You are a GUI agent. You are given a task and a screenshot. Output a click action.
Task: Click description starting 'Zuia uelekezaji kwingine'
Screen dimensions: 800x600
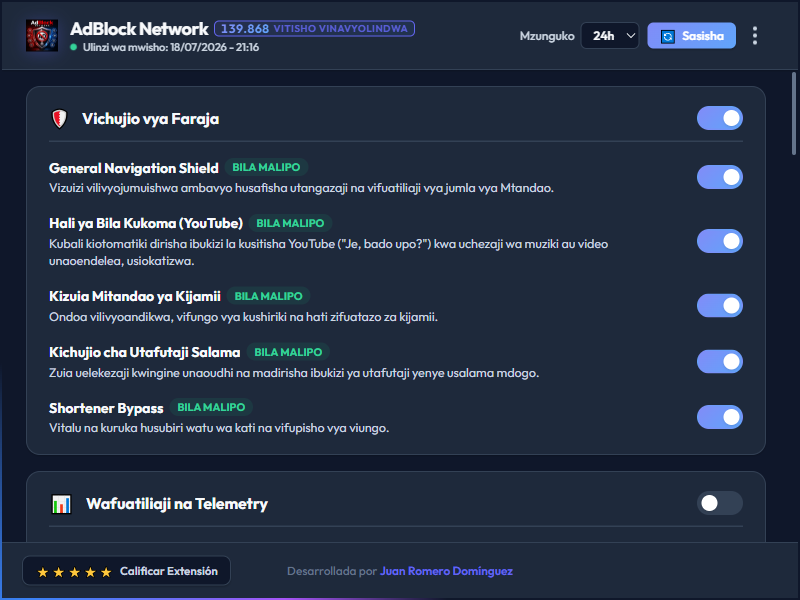[294, 373]
